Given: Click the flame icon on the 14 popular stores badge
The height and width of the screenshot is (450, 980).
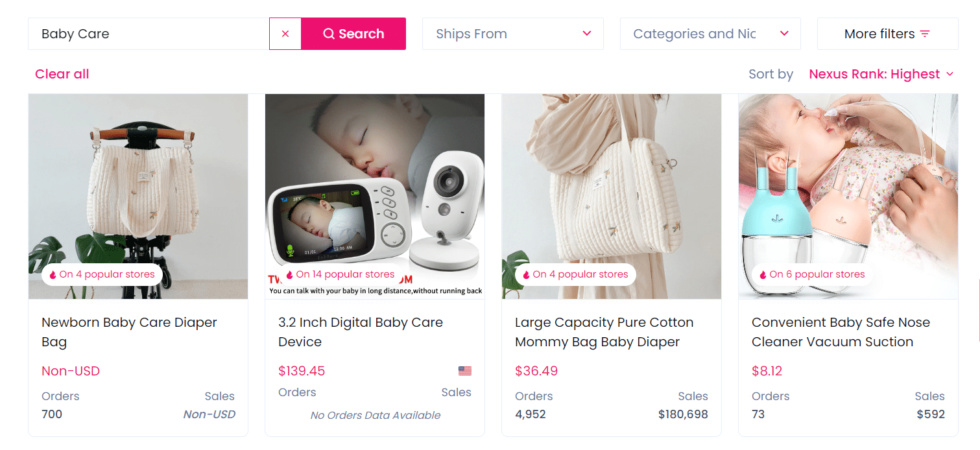Looking at the screenshot, I should point(289,275).
